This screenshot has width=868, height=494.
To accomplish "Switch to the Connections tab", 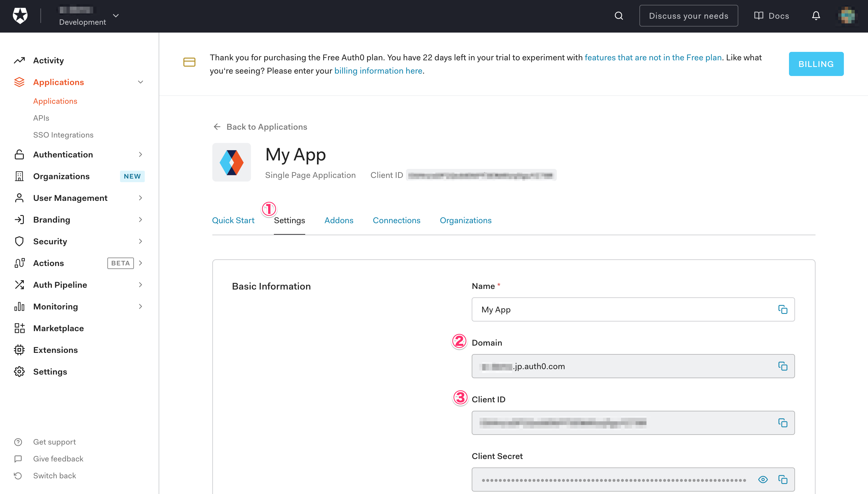I will point(396,220).
